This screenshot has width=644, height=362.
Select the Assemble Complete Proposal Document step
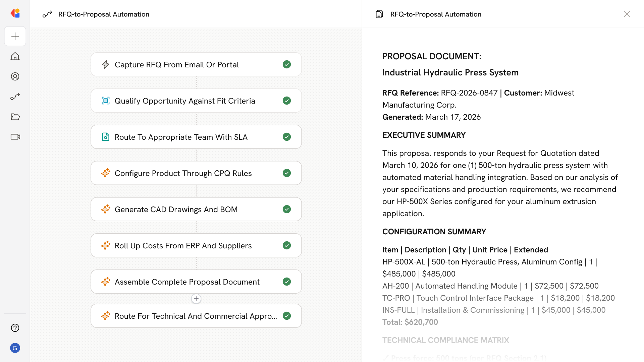point(187,282)
